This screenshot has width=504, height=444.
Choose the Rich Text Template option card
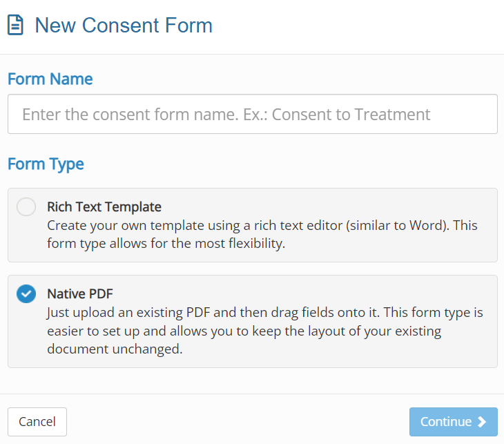pyautogui.click(x=253, y=225)
